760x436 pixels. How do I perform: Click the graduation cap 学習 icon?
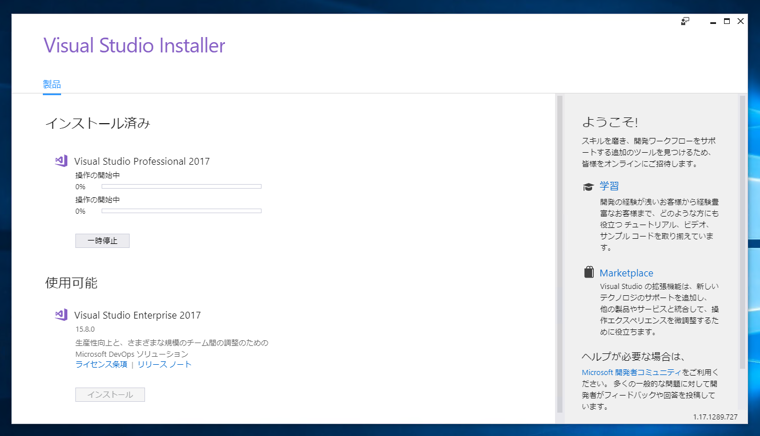tap(588, 187)
